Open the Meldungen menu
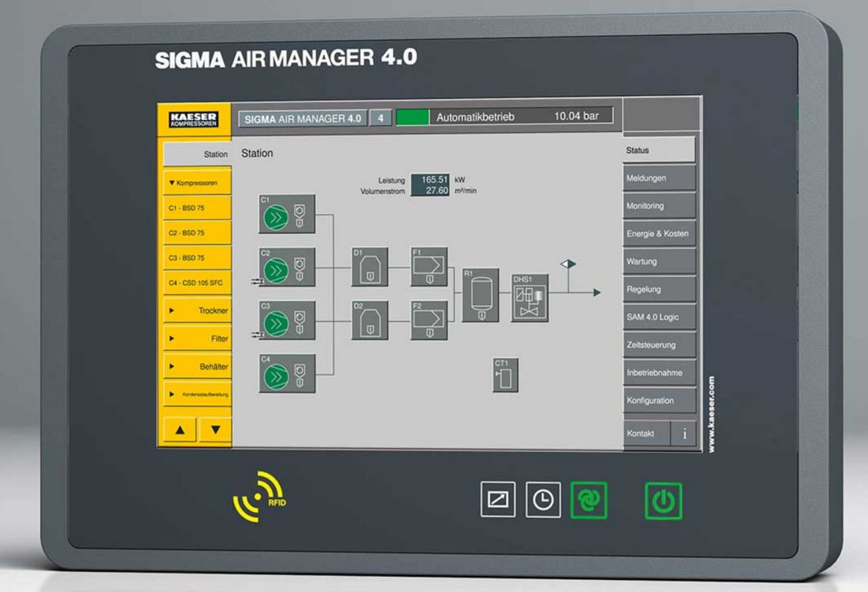Screen dimensions: 868x592 659,178
